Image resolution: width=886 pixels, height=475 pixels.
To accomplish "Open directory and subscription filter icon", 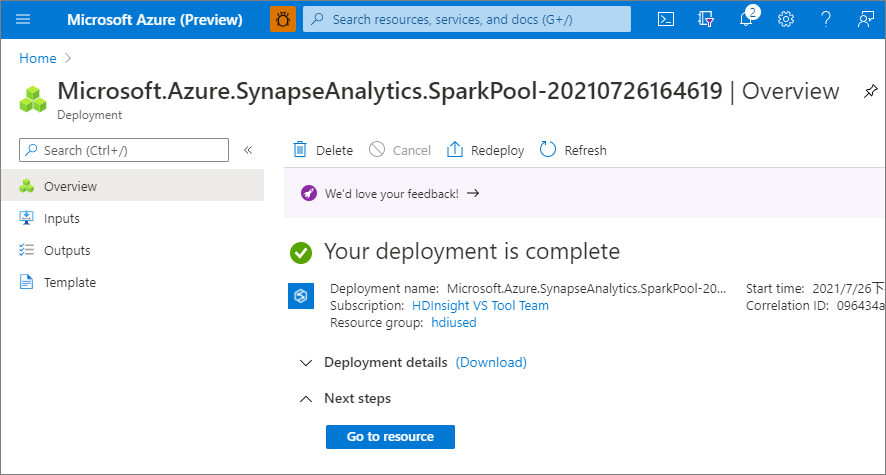I will tap(706, 19).
